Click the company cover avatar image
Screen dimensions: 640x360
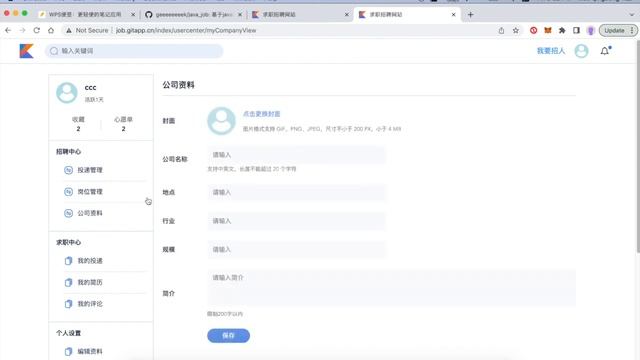[x=221, y=121]
